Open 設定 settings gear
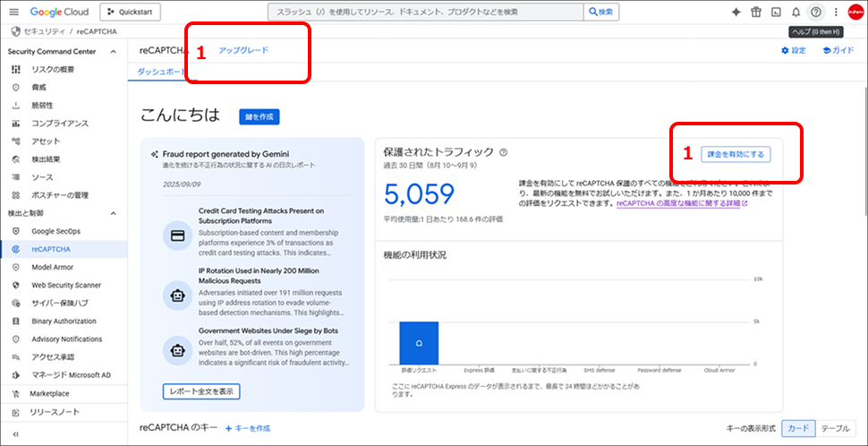This screenshot has width=868, height=446. (x=793, y=50)
